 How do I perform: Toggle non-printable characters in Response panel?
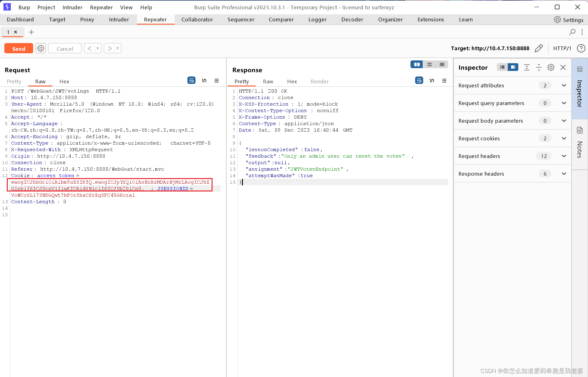pyautogui.click(x=432, y=81)
